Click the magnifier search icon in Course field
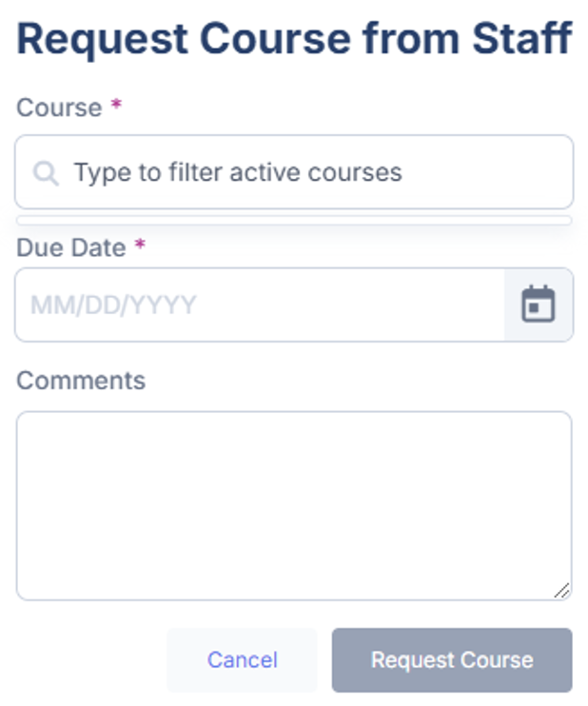The height and width of the screenshot is (706, 588). (x=45, y=173)
